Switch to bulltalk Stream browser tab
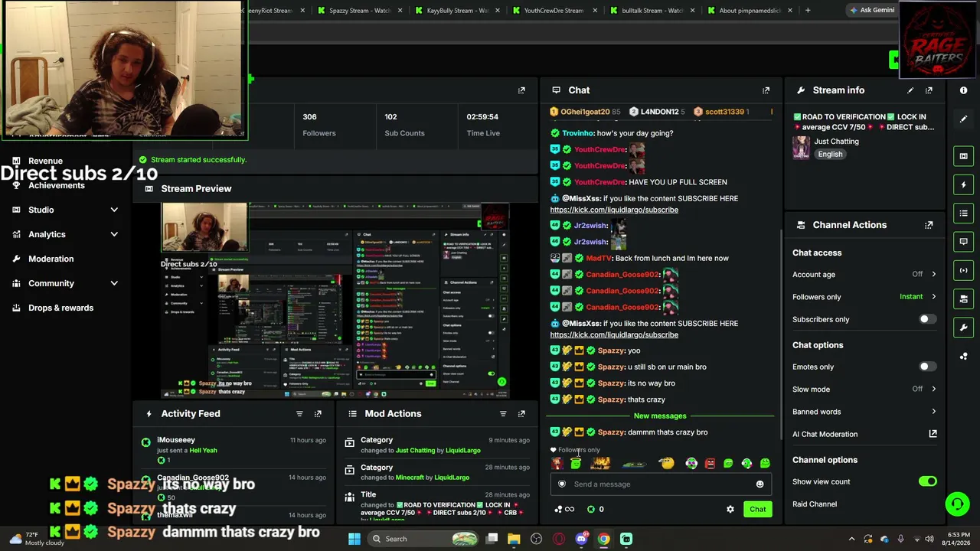This screenshot has width=980, height=551. (x=652, y=11)
